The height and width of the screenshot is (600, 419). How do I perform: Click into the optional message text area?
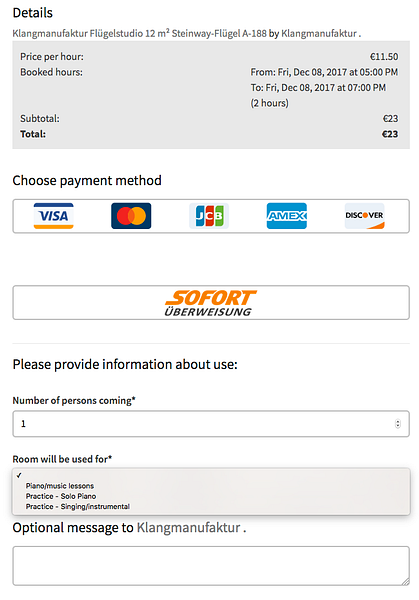coord(211,566)
